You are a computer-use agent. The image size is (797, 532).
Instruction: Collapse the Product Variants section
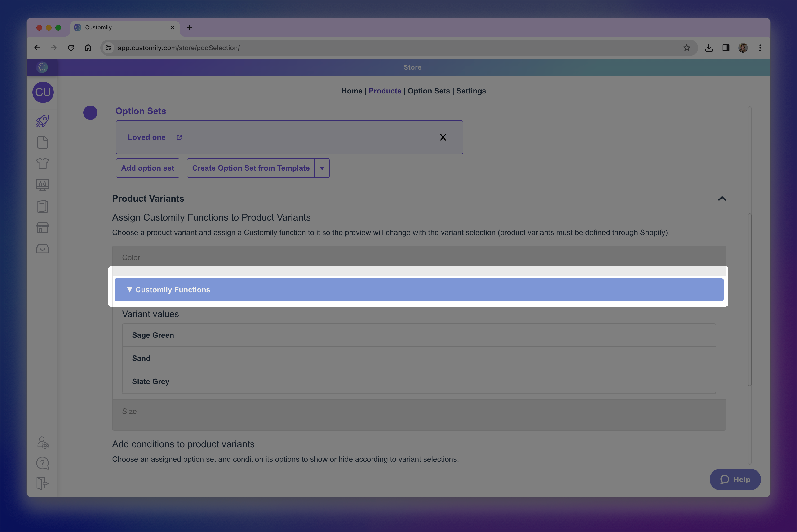tap(722, 199)
